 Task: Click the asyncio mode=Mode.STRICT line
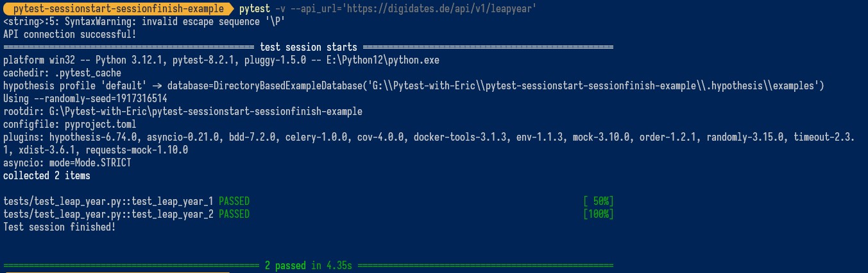(67, 163)
